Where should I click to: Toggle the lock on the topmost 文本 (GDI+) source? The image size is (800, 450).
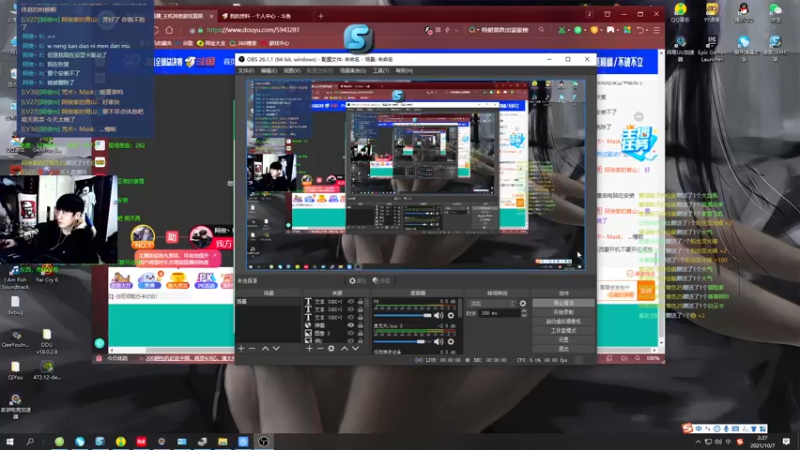tap(360, 302)
